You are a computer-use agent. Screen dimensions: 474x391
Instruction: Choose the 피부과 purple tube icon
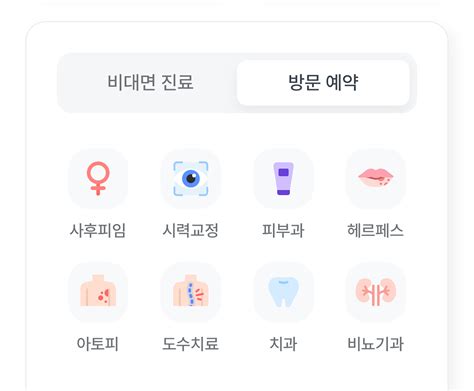pos(283,179)
